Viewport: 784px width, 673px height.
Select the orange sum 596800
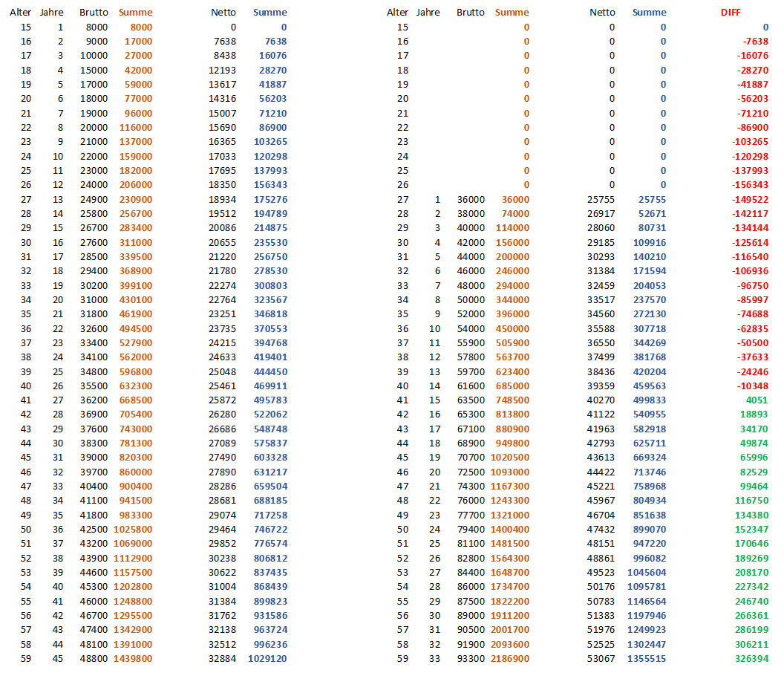point(136,371)
